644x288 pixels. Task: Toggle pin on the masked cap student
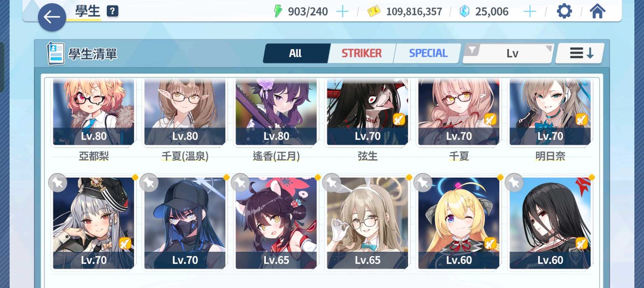[x=149, y=183]
